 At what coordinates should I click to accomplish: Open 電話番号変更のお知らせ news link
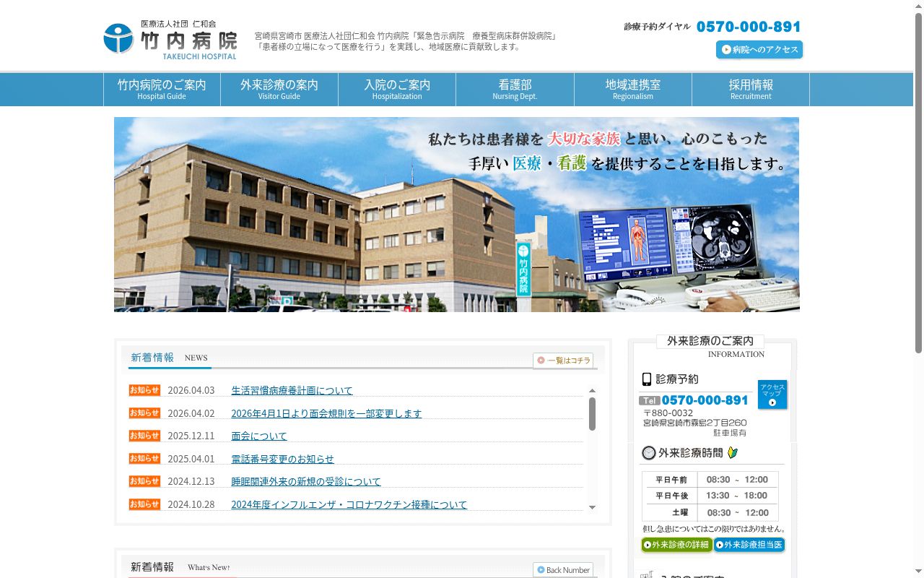(x=282, y=459)
